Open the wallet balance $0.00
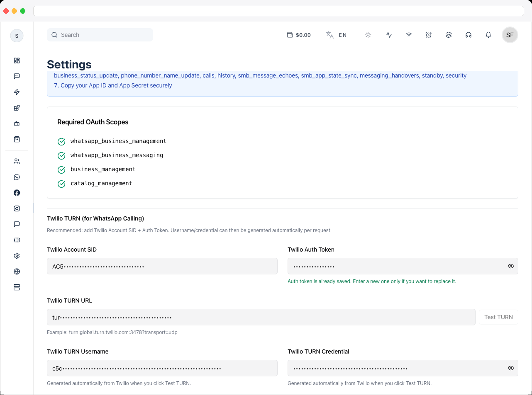 (x=299, y=35)
